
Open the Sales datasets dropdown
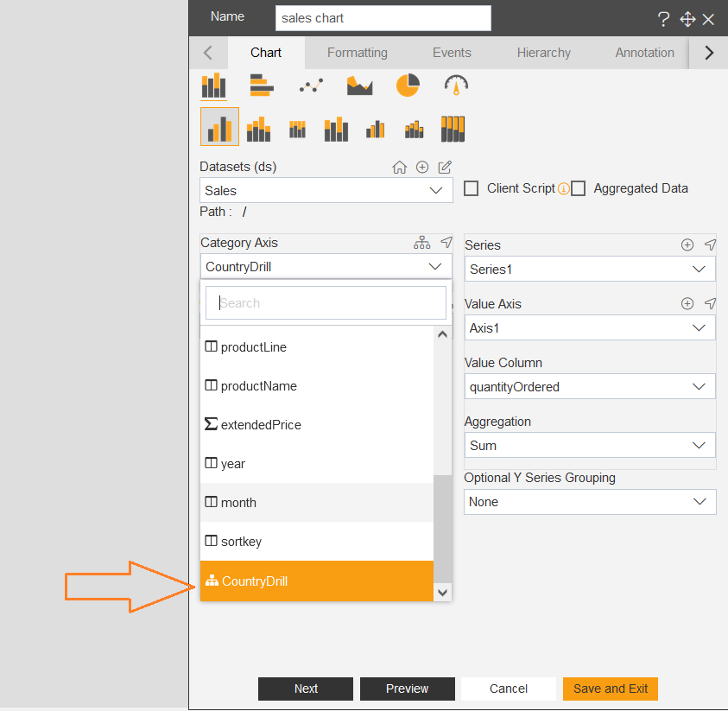326,190
